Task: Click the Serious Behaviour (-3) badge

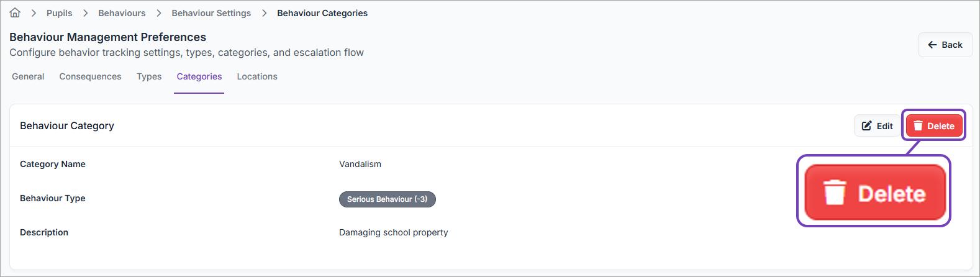Action: (x=387, y=199)
